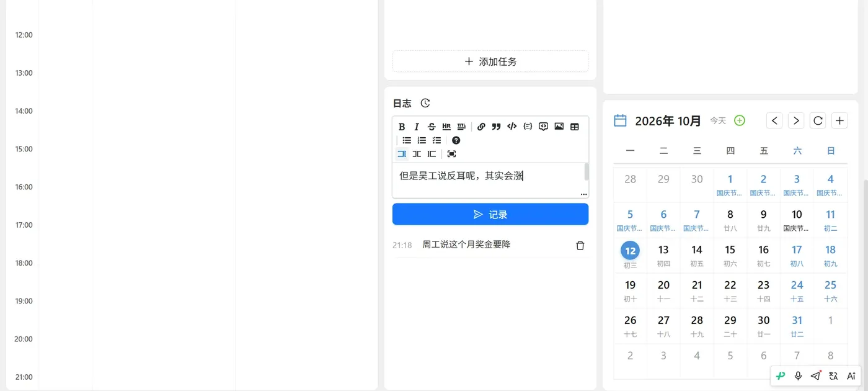Insert a heading with the title icon
This screenshot has width=868, height=391.
pos(461,127)
